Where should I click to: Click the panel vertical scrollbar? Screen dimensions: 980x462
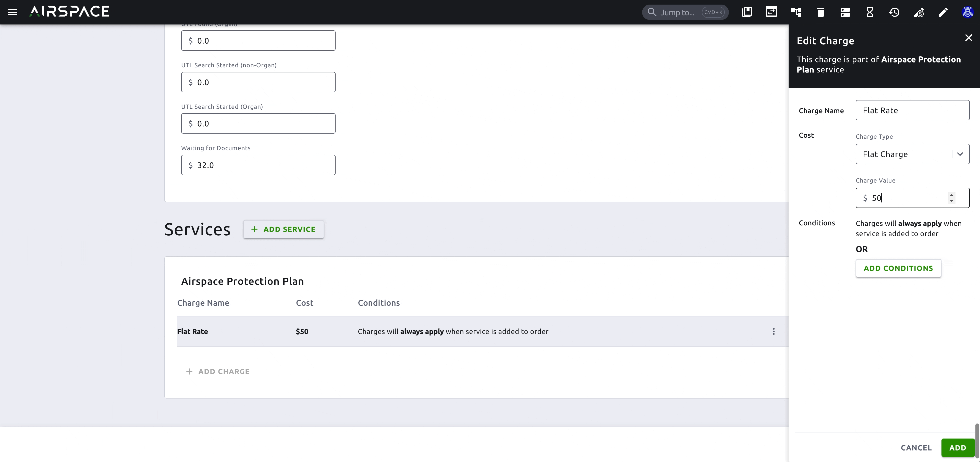[977, 441]
